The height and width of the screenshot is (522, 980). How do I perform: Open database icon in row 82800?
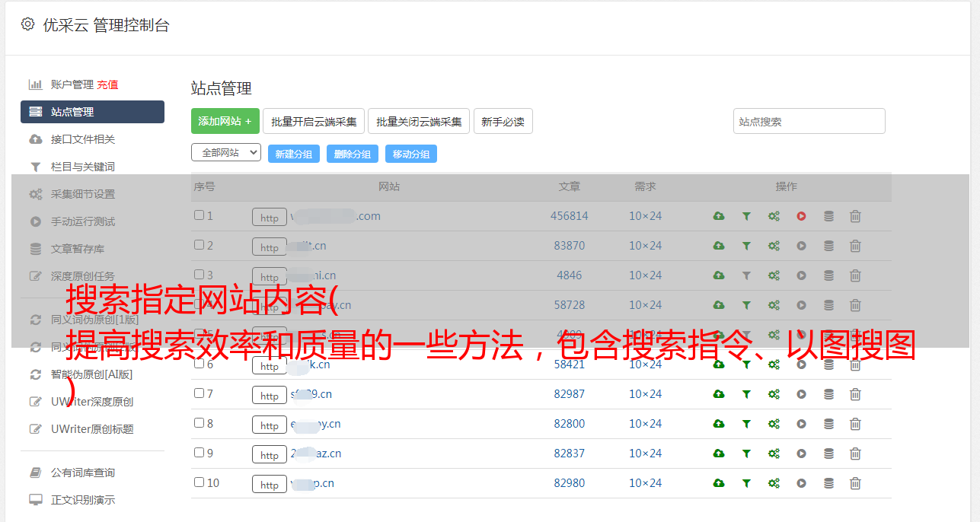(x=828, y=424)
